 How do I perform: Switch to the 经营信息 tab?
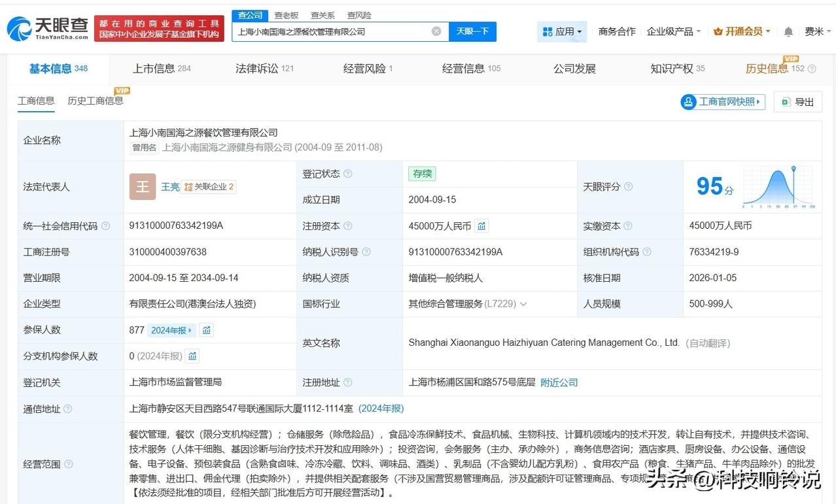[x=471, y=69]
